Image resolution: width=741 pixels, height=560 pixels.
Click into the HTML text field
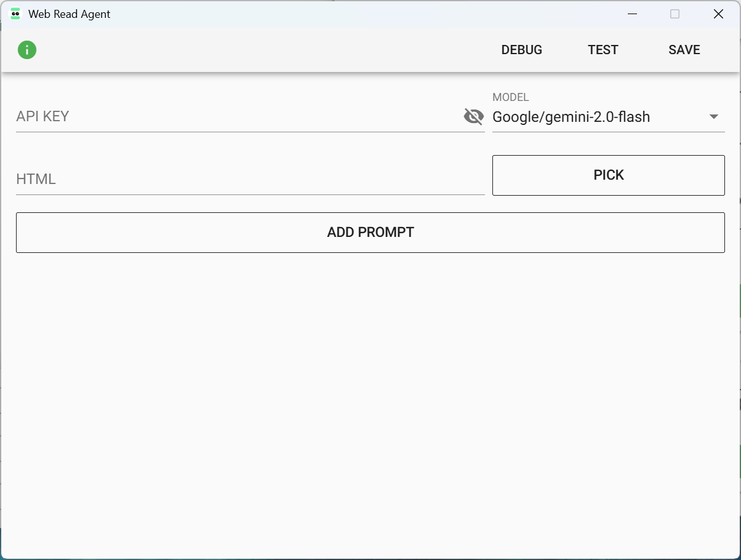246,179
